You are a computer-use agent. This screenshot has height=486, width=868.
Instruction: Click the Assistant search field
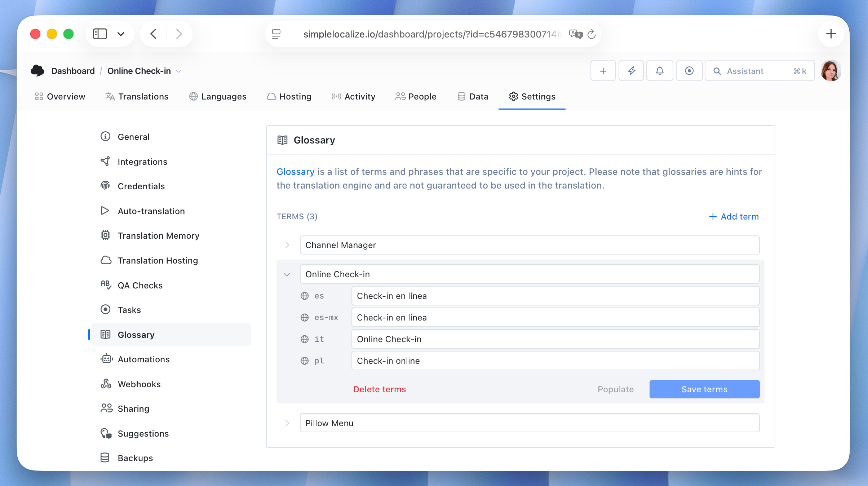760,71
